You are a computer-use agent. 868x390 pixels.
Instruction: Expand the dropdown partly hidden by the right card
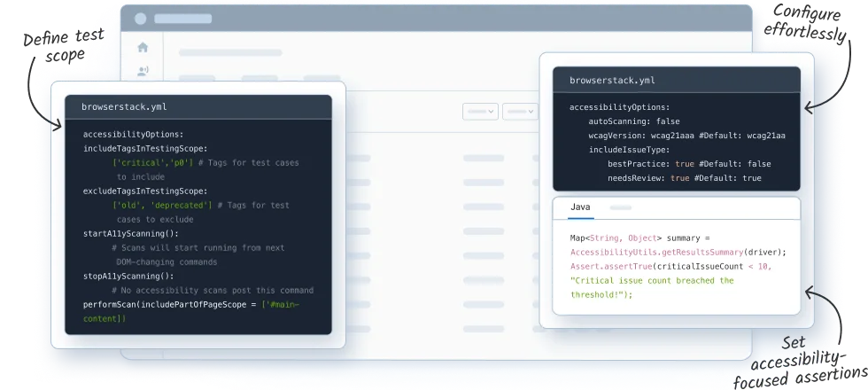pos(521,112)
